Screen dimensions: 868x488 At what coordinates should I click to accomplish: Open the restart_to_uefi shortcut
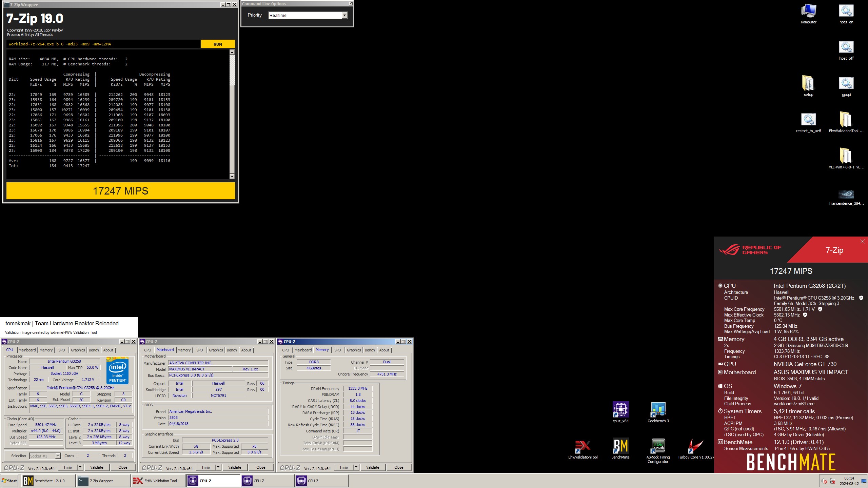click(x=808, y=122)
